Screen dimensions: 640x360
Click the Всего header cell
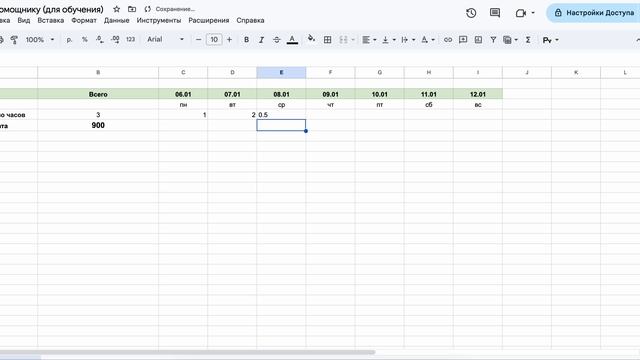[x=98, y=94]
